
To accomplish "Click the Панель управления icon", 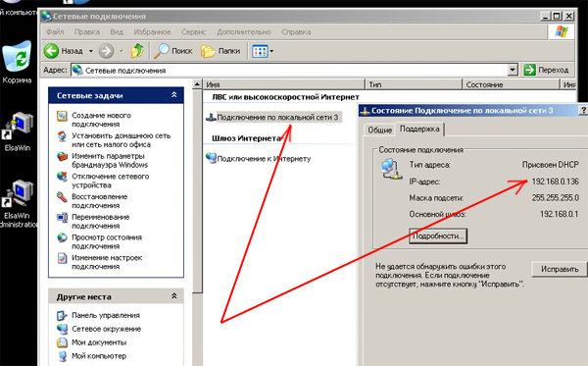I will tap(62, 315).
